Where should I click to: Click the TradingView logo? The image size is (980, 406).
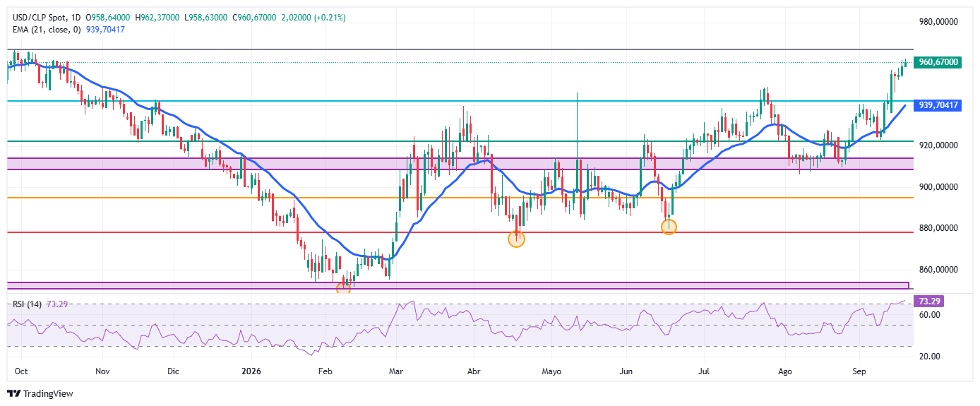(x=40, y=393)
